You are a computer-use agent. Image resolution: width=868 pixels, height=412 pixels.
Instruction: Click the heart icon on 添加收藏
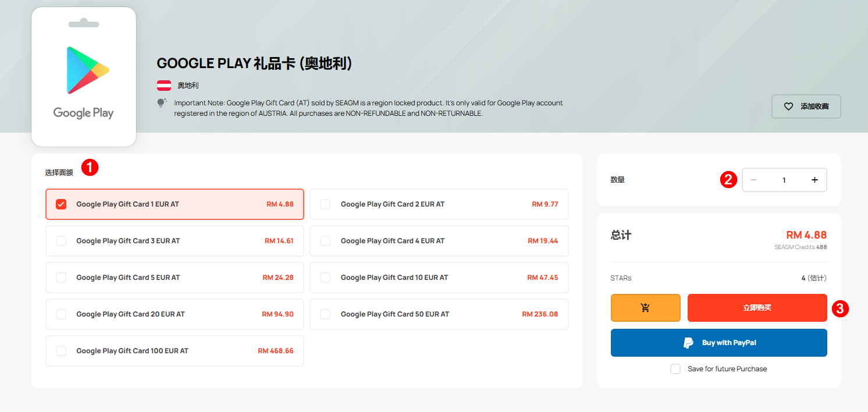(x=788, y=106)
